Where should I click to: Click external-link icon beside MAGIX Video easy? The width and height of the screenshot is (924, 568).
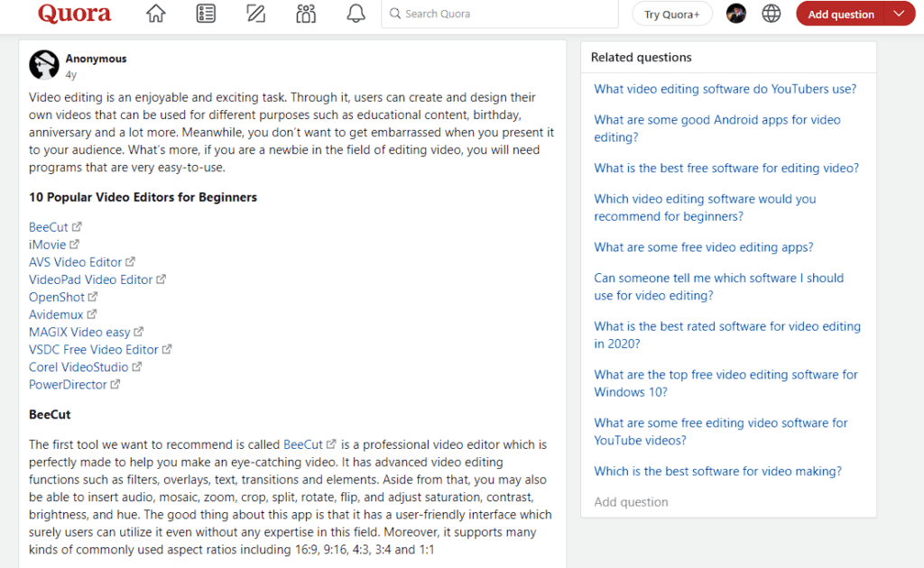tap(138, 332)
